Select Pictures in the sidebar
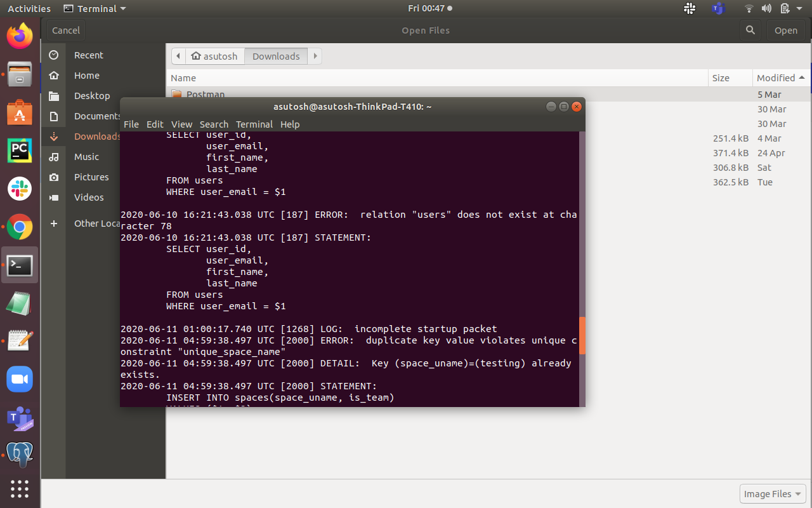 pos(81,177)
